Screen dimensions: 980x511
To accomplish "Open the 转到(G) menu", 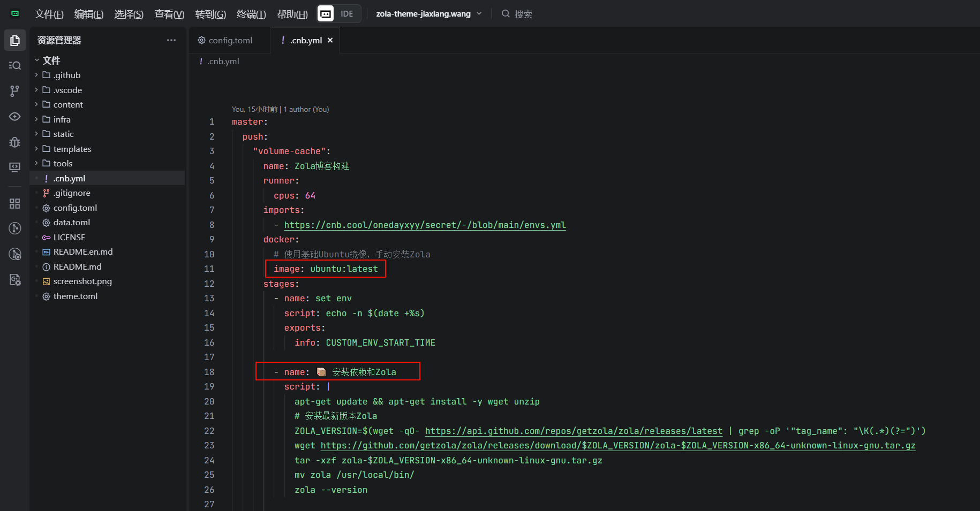I will coord(210,14).
